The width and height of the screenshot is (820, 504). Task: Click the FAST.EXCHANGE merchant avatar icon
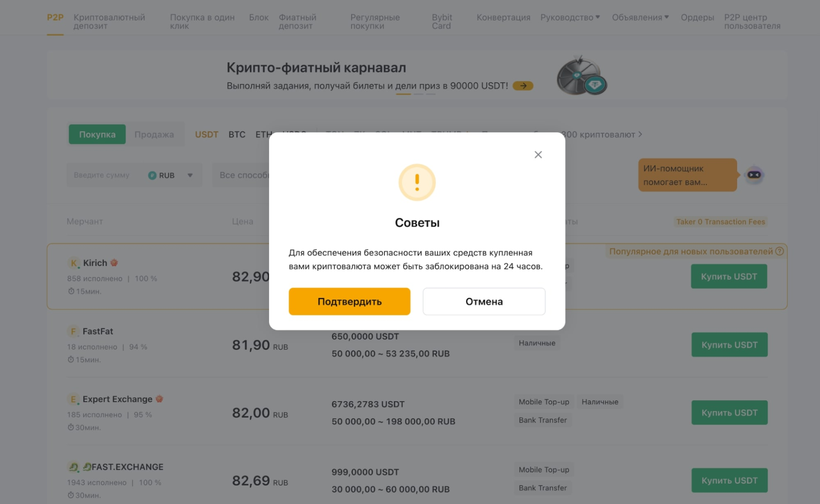73,467
